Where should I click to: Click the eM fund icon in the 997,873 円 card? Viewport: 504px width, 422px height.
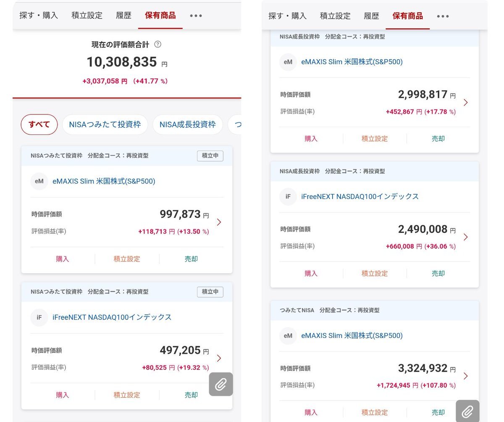click(x=39, y=181)
